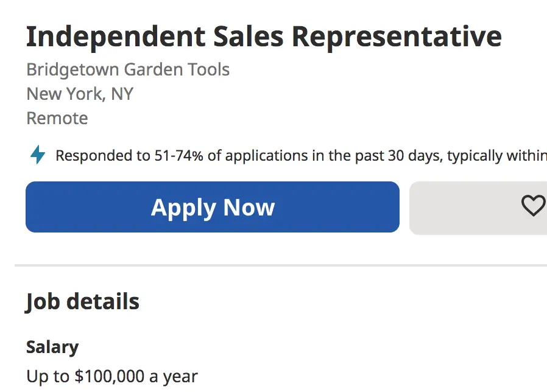Click the Salary label
The image size is (547, 392).
(x=52, y=348)
